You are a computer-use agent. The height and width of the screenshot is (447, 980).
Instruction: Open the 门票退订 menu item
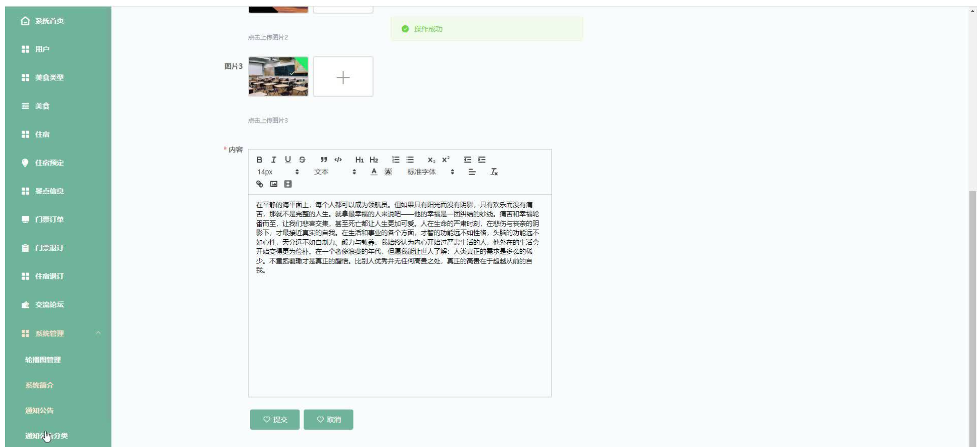(x=58, y=248)
